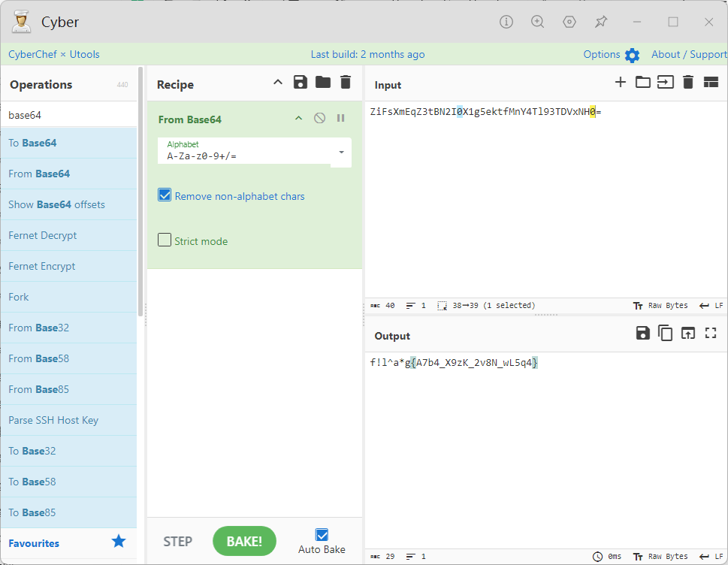
Task: Change the output Raw Bytes encoding
Action: click(x=660, y=556)
